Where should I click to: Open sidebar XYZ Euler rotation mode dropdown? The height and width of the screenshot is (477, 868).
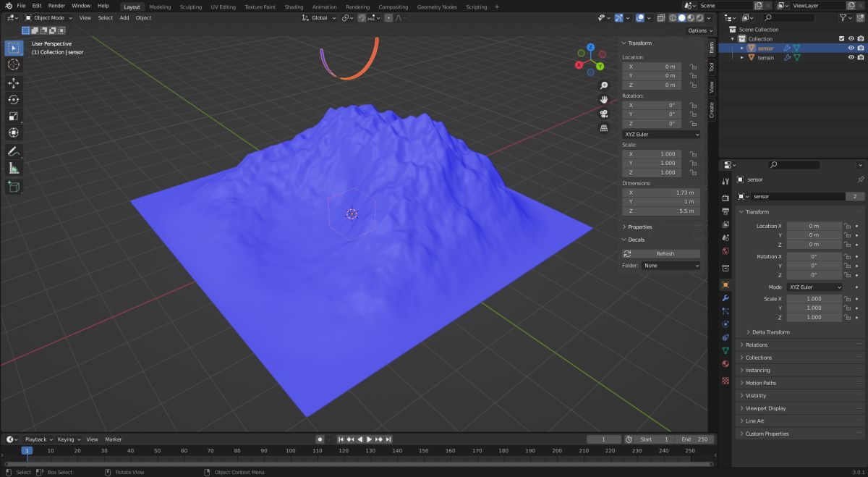[x=661, y=135]
